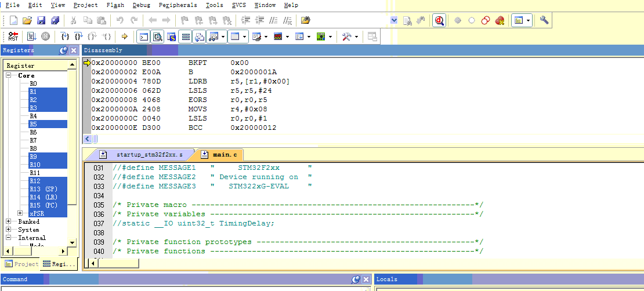
Task: Click the Find icon with binoculars document
Action: tap(407, 20)
